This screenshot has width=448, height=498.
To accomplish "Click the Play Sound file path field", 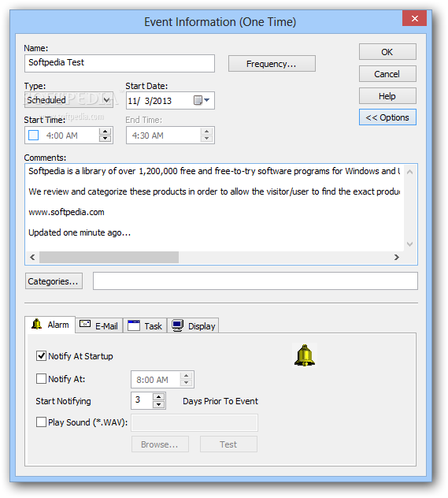I will (194, 422).
